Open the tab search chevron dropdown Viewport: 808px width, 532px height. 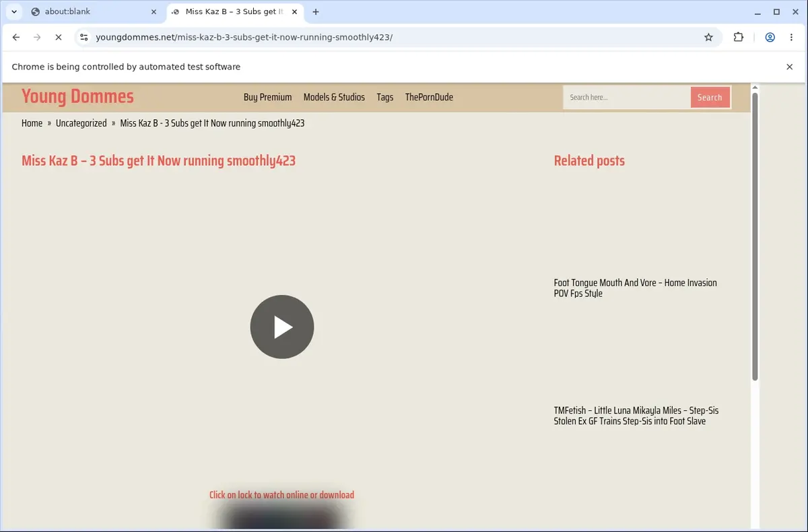tap(14, 11)
